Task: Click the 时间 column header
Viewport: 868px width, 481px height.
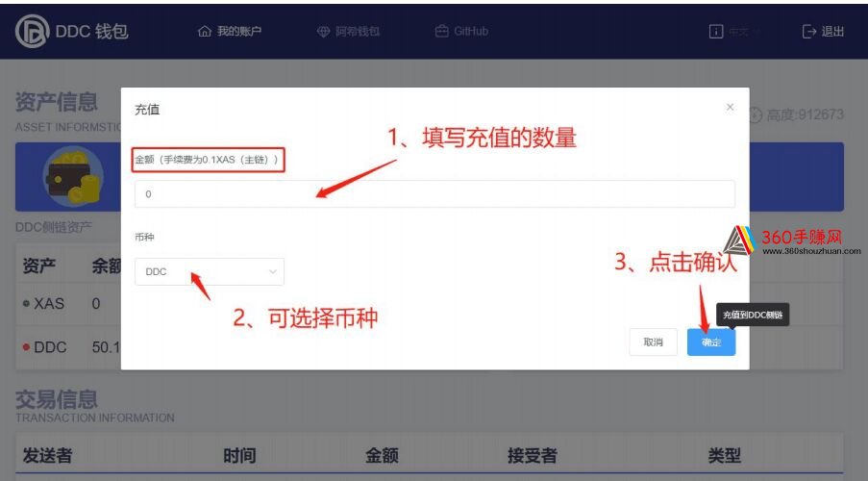Action: point(239,456)
